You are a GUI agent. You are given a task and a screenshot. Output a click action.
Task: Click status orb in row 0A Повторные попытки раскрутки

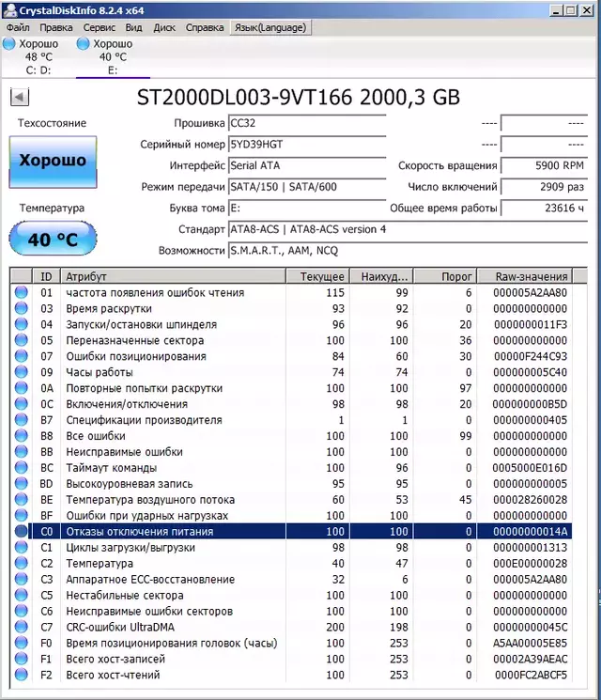21,388
